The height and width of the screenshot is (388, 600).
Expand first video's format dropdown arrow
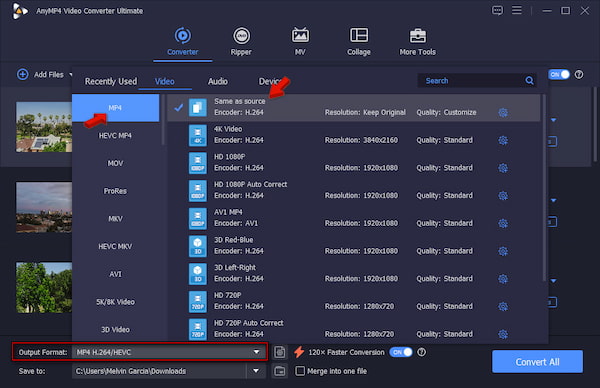(x=553, y=120)
